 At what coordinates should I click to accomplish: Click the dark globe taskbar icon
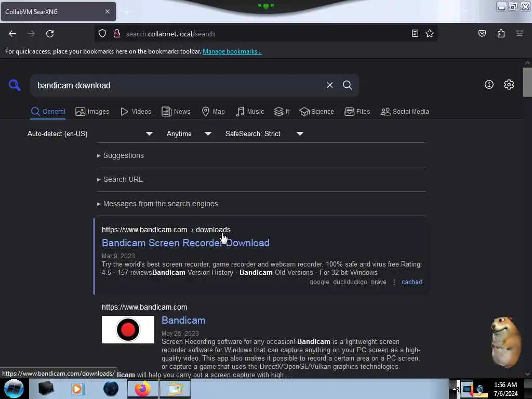[x=111, y=389]
